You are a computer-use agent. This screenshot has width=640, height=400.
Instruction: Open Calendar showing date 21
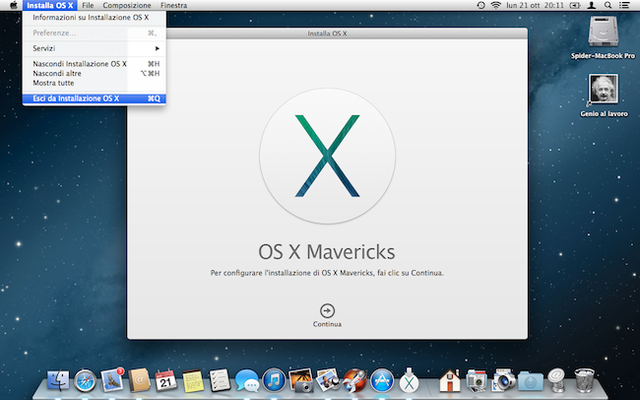click(x=165, y=380)
